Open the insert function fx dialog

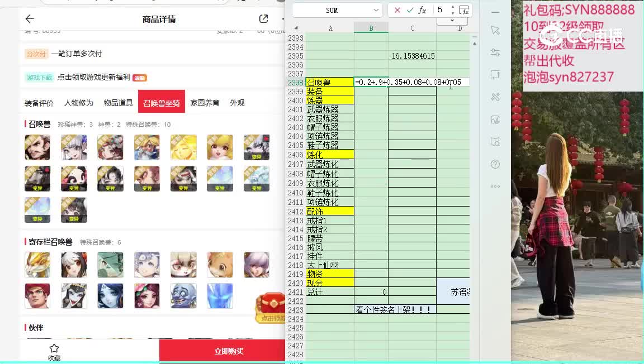tap(422, 10)
